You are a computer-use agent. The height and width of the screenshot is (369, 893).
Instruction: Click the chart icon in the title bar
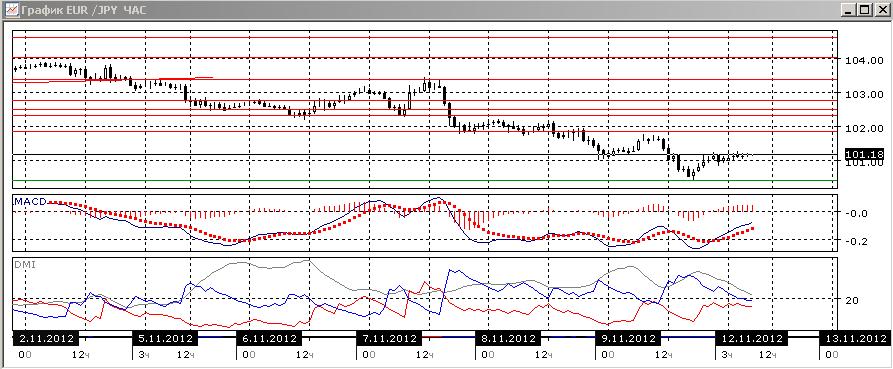click(x=10, y=10)
